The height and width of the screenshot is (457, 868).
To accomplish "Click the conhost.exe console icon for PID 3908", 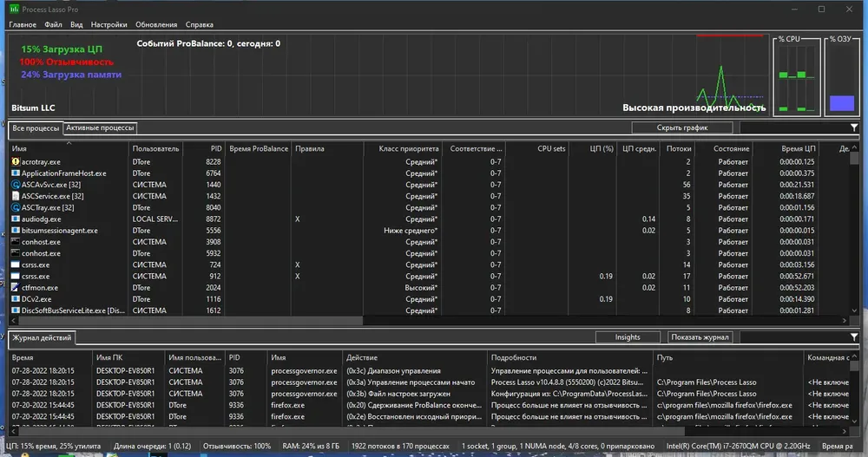I will (x=16, y=242).
